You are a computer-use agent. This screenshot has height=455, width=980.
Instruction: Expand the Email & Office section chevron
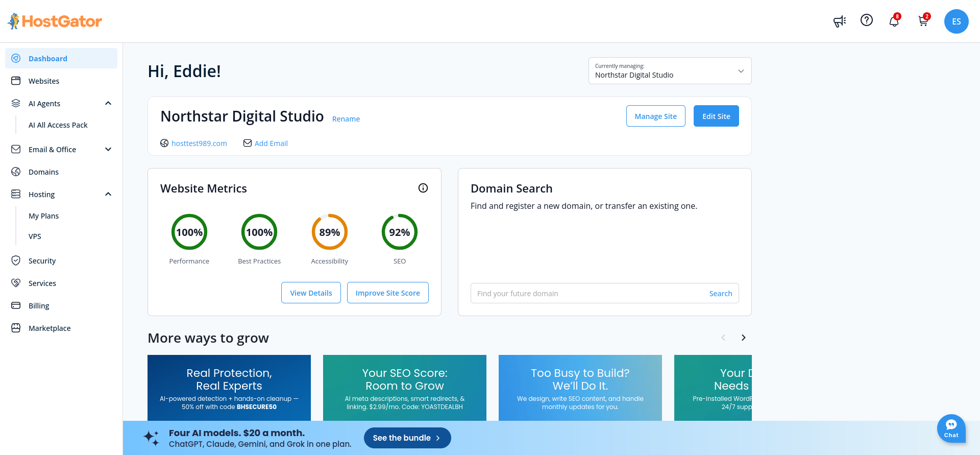(x=108, y=149)
